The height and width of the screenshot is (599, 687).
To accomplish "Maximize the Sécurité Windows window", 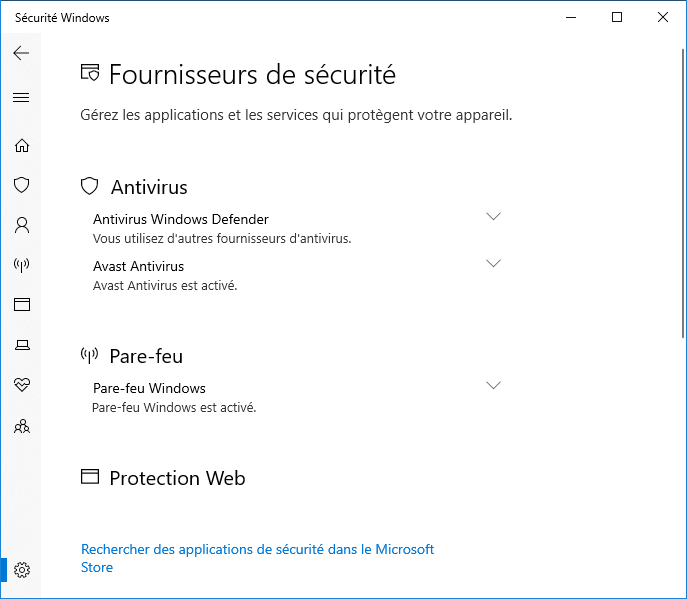I will point(617,17).
